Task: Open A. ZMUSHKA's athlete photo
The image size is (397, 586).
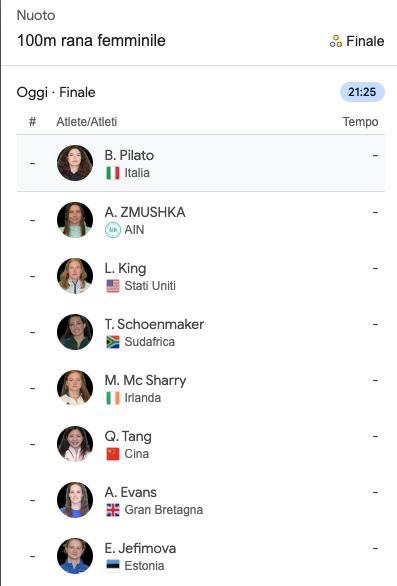Action: pos(75,220)
